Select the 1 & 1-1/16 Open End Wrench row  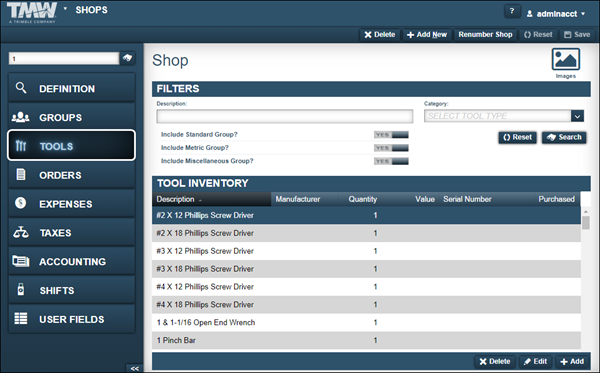[x=366, y=322]
